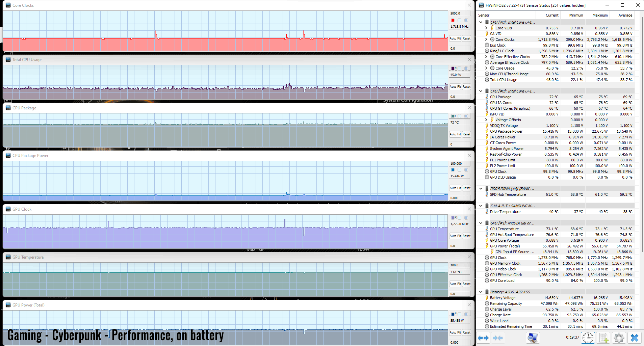Collapse the Battery ASUS A32-K55 group
Viewport: 644px width, 346px height.
[481, 292]
